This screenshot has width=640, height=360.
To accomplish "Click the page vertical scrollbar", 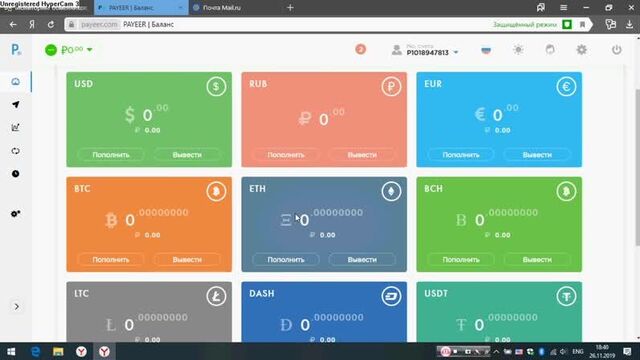I will pos(637,167).
